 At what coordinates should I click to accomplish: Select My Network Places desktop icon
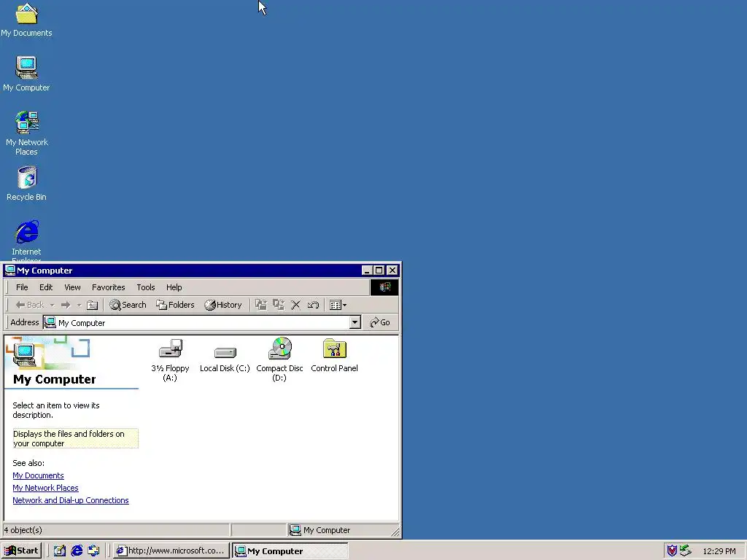(27, 133)
